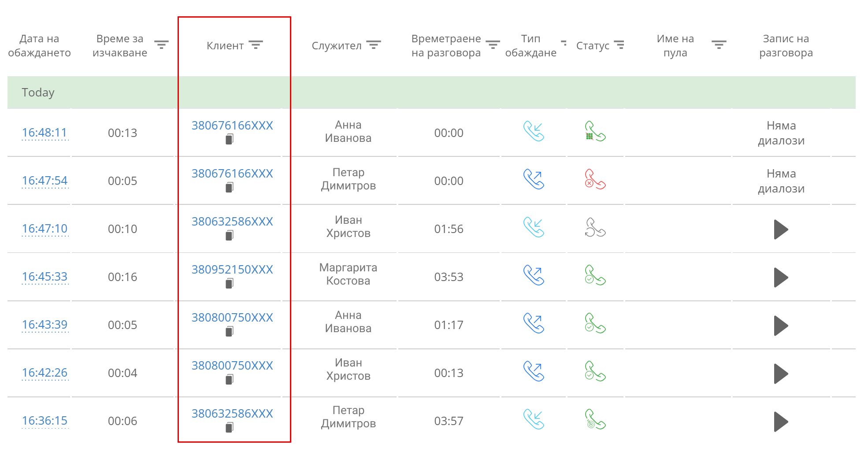Copy client number in the 16:42:26 row

[x=230, y=380]
